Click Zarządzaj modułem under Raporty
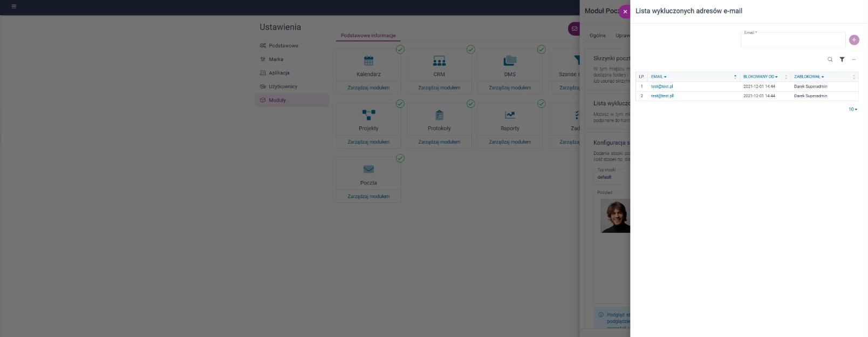The height and width of the screenshot is (337, 868). click(x=510, y=142)
